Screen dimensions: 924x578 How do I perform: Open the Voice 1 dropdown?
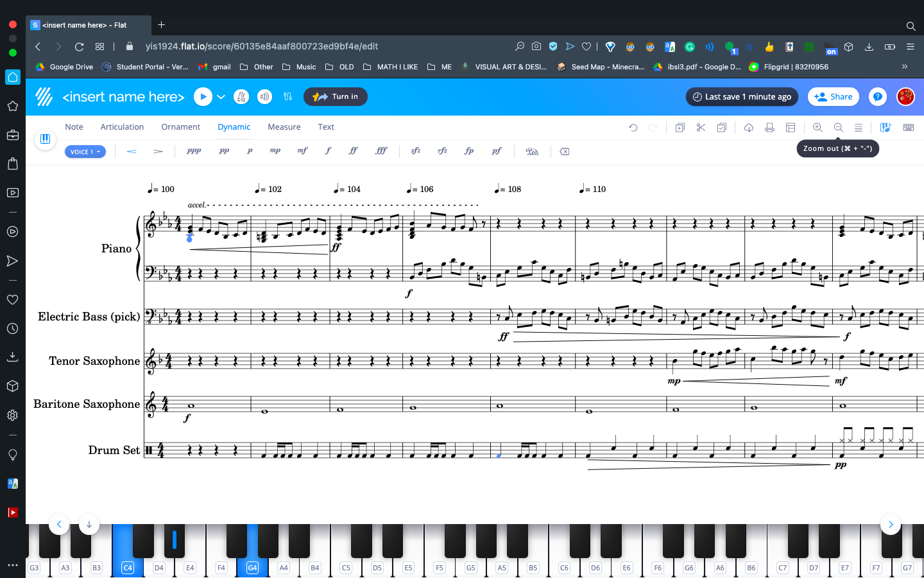point(85,151)
